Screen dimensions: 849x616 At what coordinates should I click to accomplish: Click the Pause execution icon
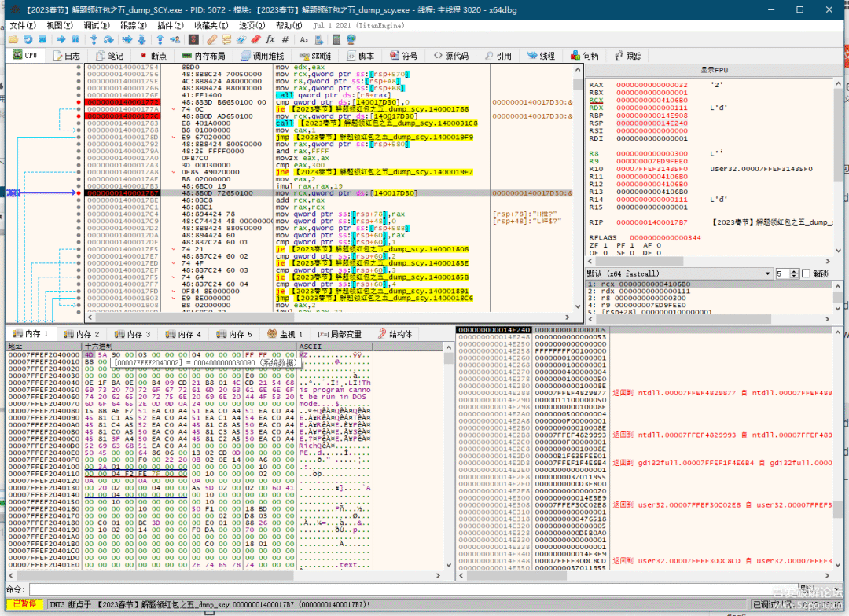coord(75,39)
